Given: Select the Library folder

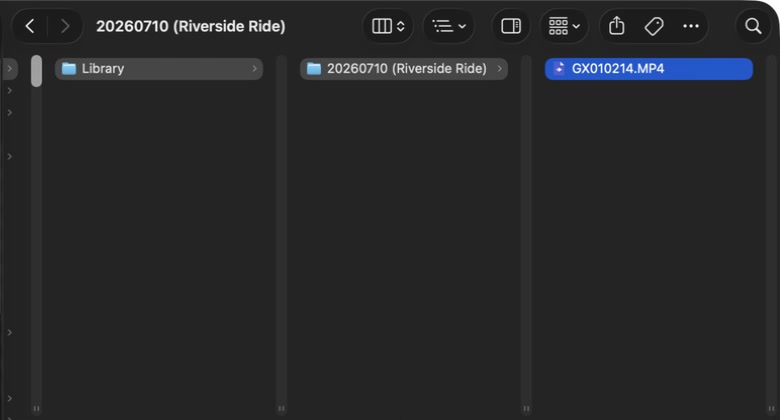Looking at the screenshot, I should click(159, 69).
